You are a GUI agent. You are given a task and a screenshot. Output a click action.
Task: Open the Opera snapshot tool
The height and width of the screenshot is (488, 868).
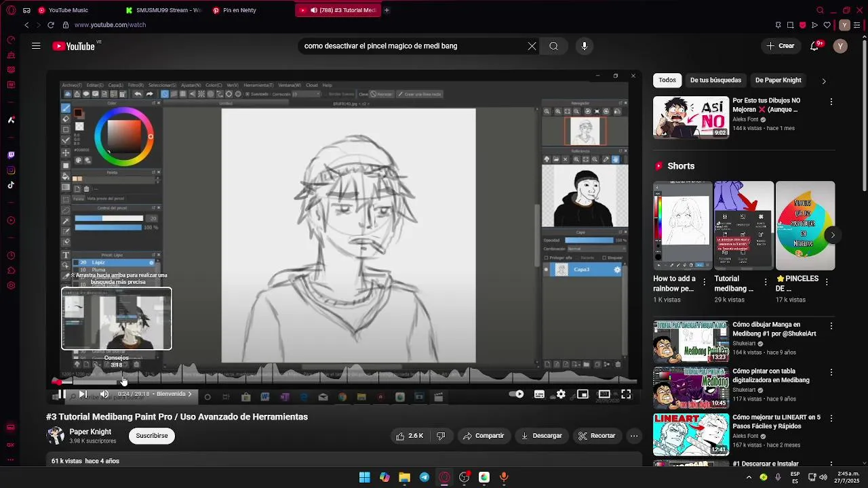[x=790, y=25]
